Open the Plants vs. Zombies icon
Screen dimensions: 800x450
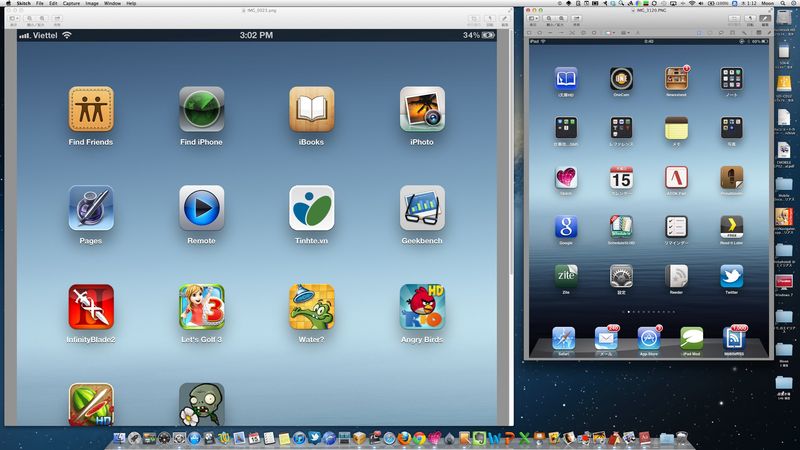(x=202, y=404)
